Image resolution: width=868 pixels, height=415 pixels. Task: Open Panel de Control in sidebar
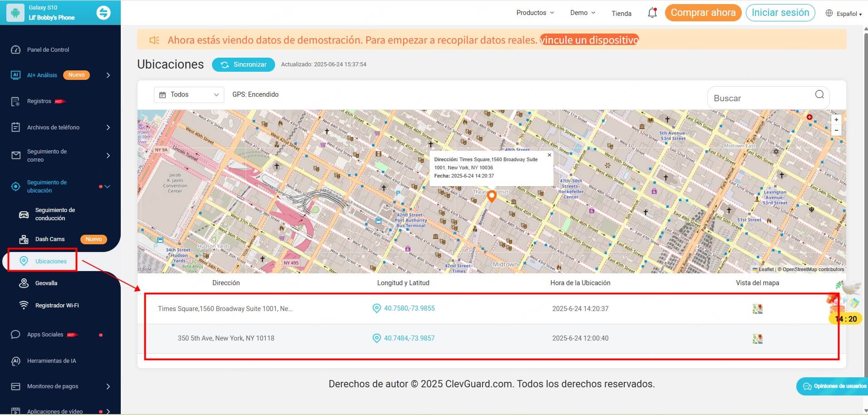tap(48, 49)
